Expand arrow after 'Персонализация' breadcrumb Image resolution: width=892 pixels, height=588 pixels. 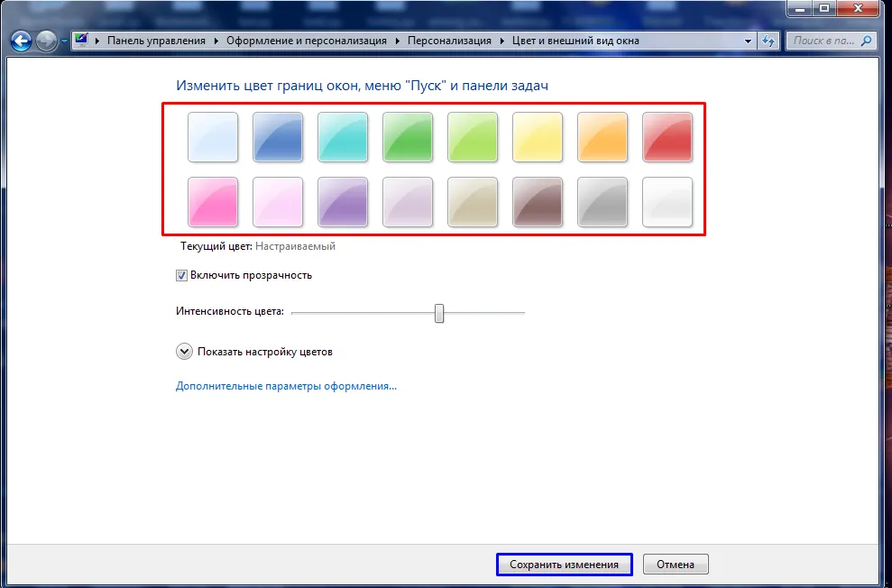click(502, 41)
